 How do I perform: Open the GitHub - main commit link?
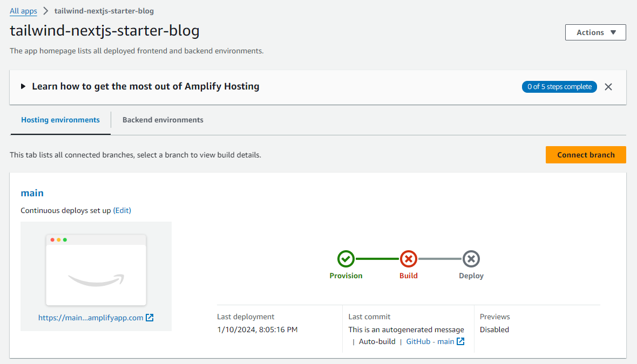click(x=430, y=341)
